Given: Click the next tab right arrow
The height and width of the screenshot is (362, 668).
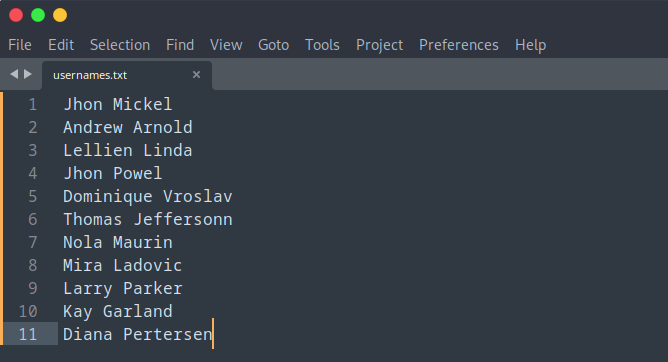Looking at the screenshot, I should pyautogui.click(x=28, y=74).
